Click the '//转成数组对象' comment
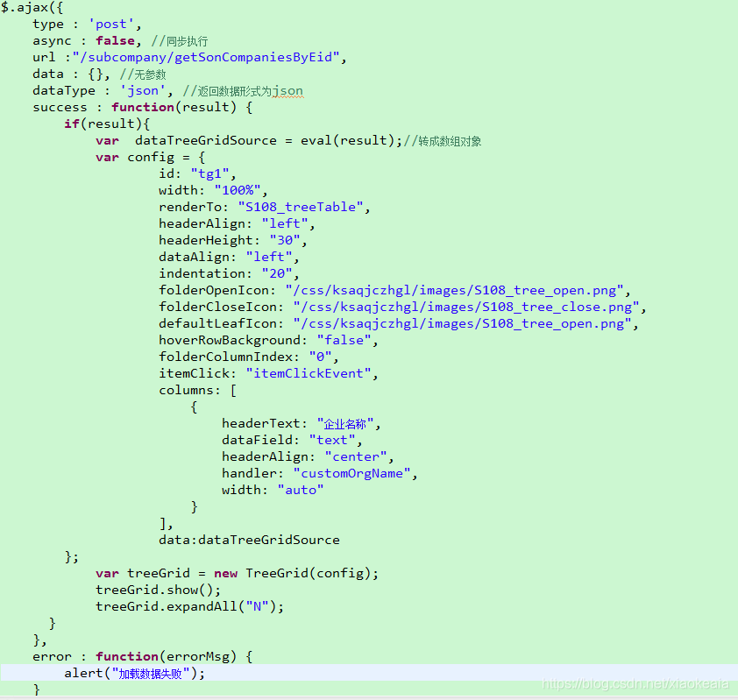 (443, 141)
